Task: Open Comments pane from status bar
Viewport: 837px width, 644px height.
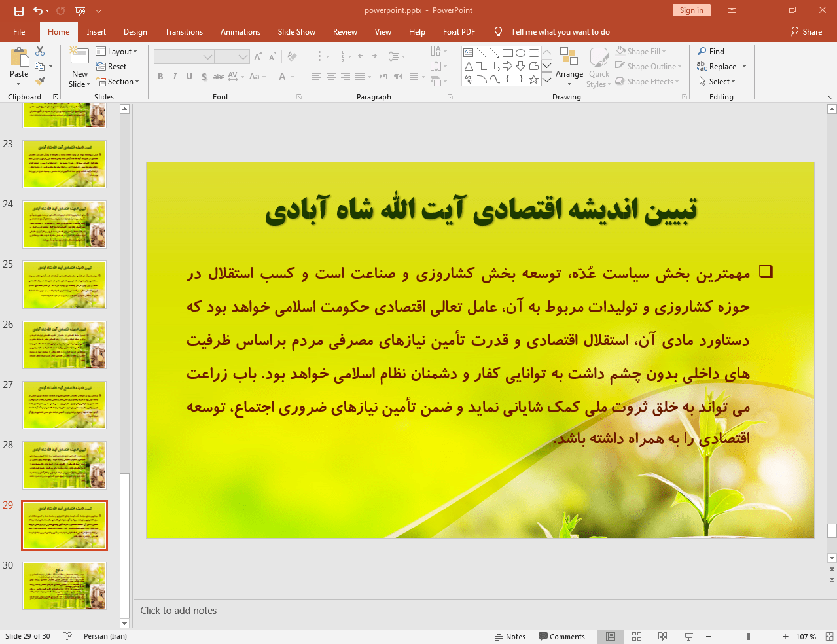Action: click(x=561, y=637)
